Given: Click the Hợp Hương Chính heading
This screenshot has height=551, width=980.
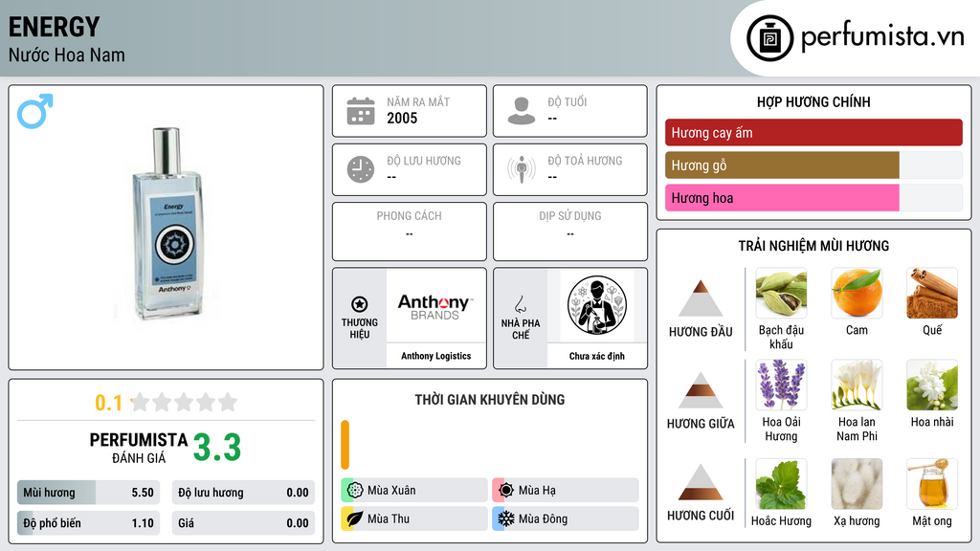Looking at the screenshot, I should coord(813,101).
